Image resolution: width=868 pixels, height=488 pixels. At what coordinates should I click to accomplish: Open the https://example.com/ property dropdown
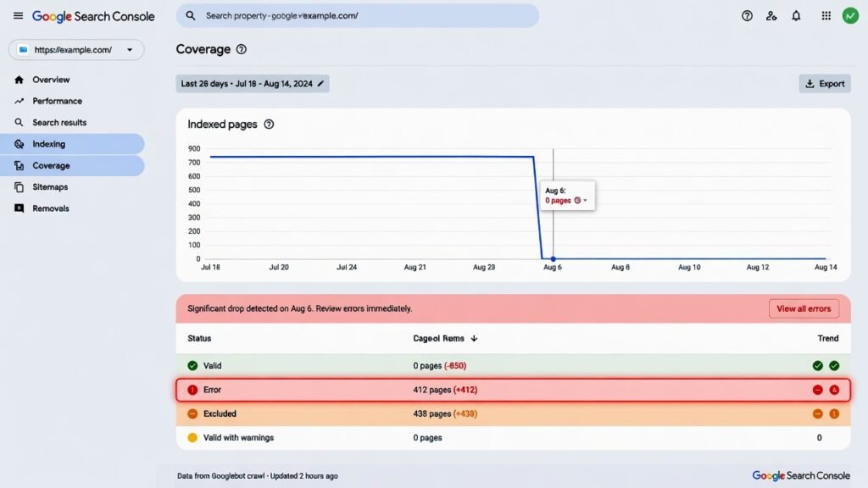coord(76,50)
